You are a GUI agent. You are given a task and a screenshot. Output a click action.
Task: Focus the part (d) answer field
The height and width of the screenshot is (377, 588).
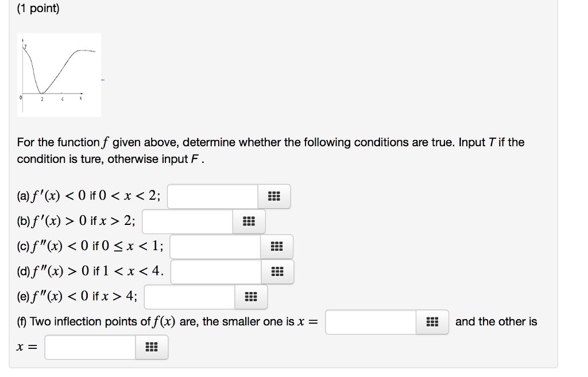pos(215,271)
